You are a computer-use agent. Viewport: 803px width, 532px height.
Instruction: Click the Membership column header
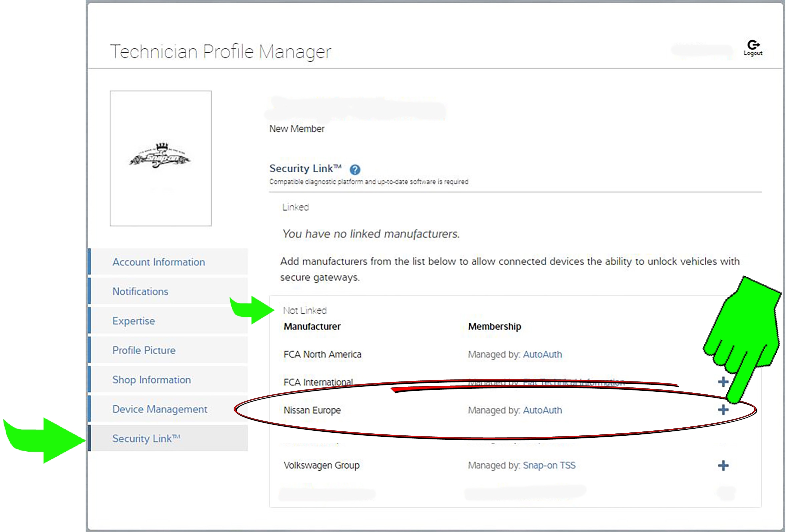pos(494,326)
